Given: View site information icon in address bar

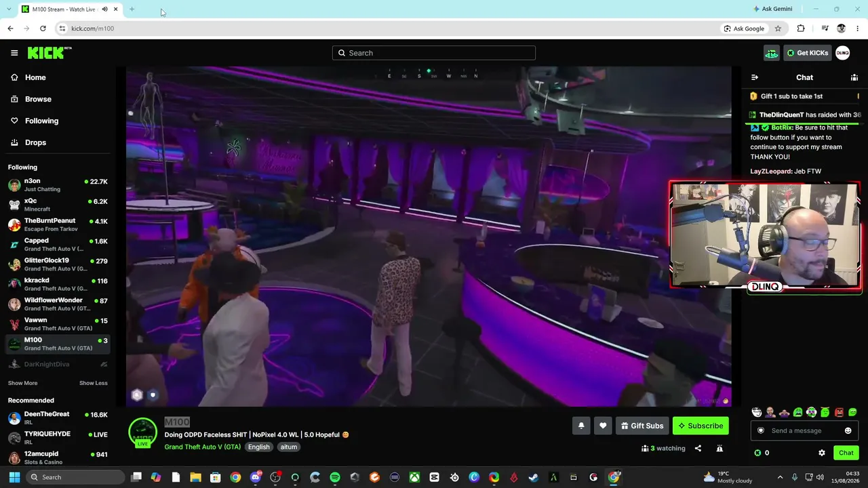Looking at the screenshot, I should coord(62,28).
